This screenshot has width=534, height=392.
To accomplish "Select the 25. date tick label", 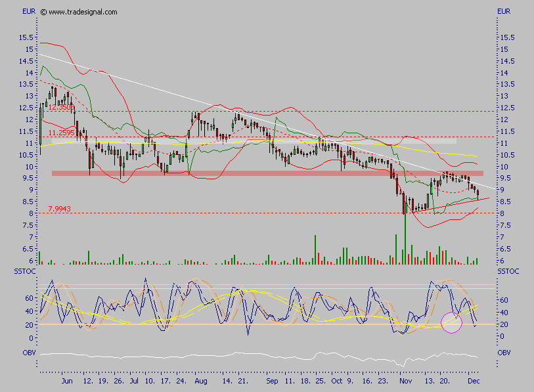I will point(321,381).
